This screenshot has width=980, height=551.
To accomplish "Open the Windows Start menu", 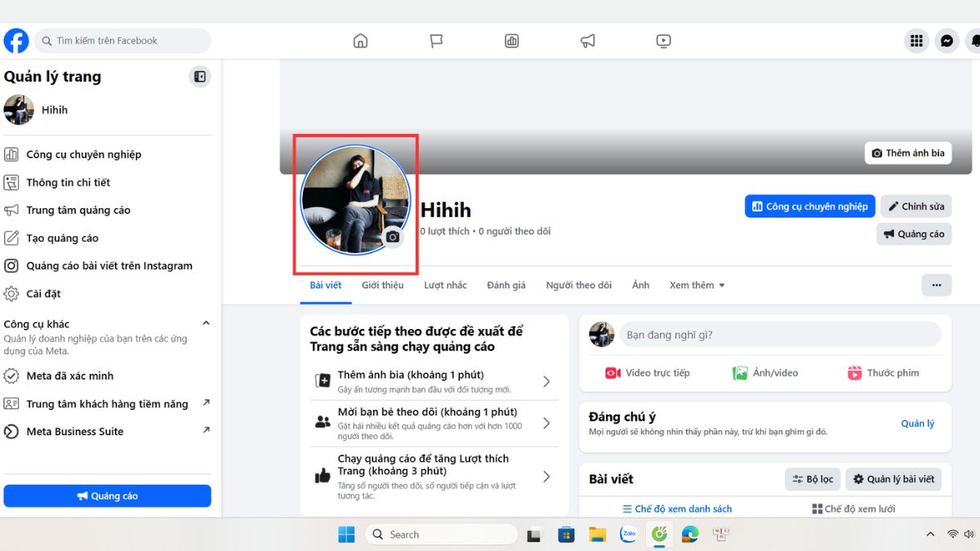I will 346,535.
